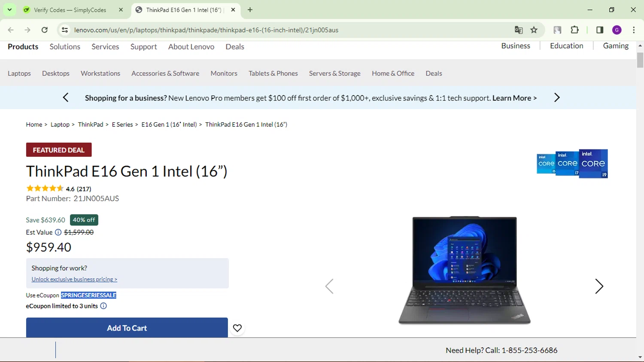This screenshot has width=644, height=362.
Task: Click the Need Help call number text
Action: click(x=501, y=350)
